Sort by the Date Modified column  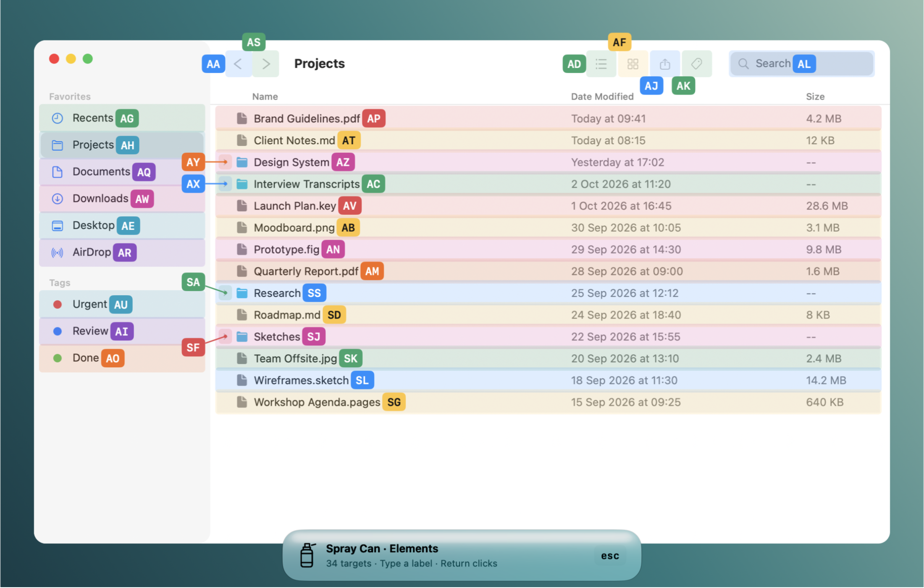(x=602, y=97)
